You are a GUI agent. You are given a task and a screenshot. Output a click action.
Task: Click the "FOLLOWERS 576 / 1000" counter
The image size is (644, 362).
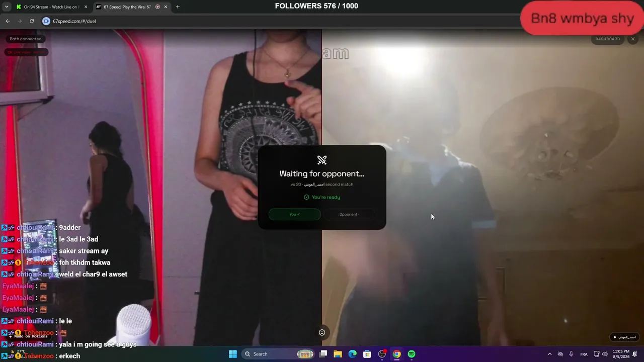pyautogui.click(x=316, y=6)
